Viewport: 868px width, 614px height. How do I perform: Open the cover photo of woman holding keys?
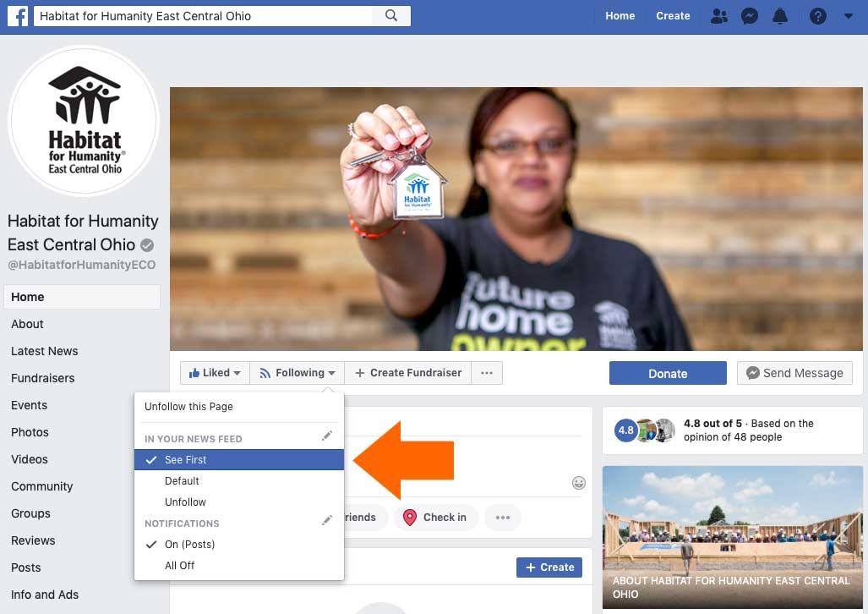click(516, 219)
